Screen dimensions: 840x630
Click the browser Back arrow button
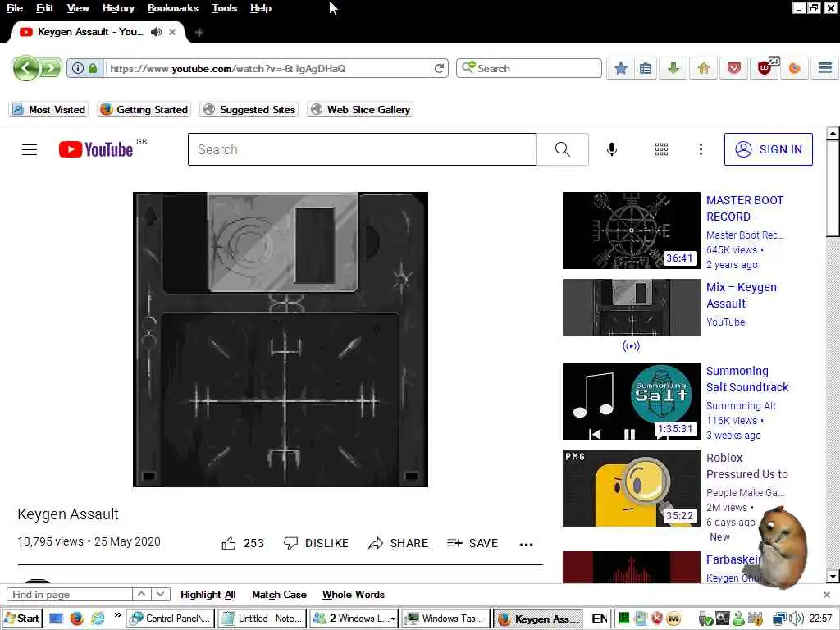25,68
